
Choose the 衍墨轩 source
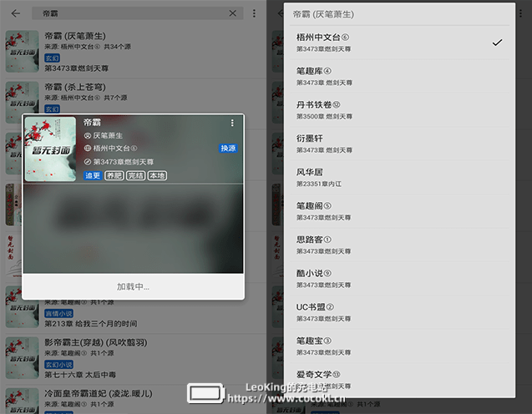[x=399, y=144]
